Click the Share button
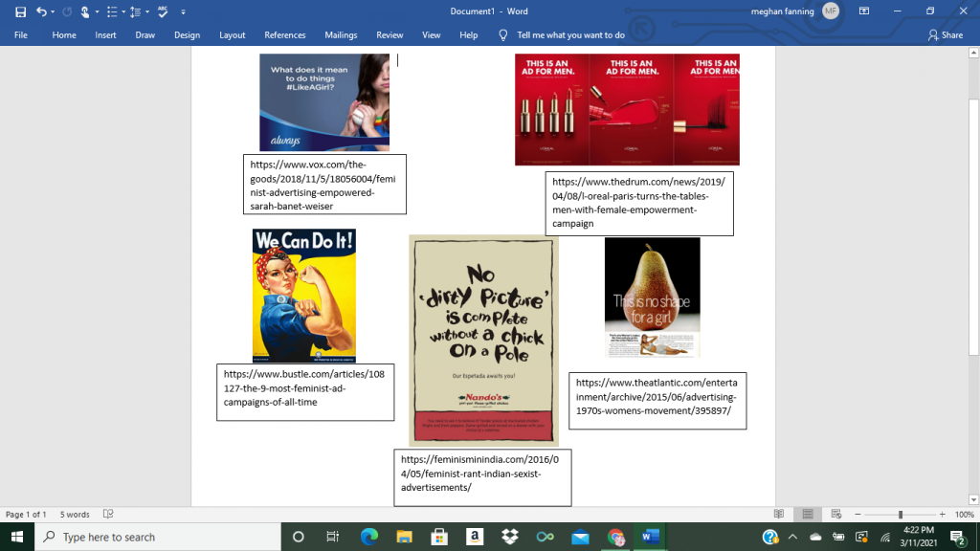Screen dimensions: 980x551 point(945,35)
